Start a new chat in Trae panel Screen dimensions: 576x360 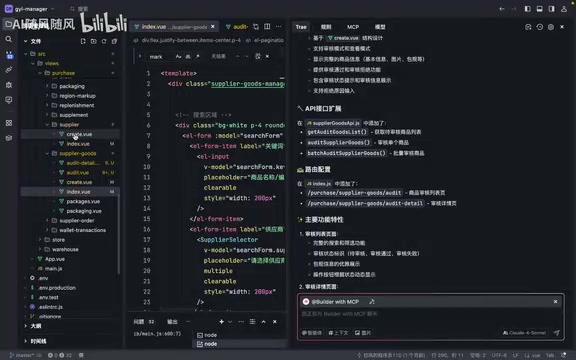[x=528, y=27]
